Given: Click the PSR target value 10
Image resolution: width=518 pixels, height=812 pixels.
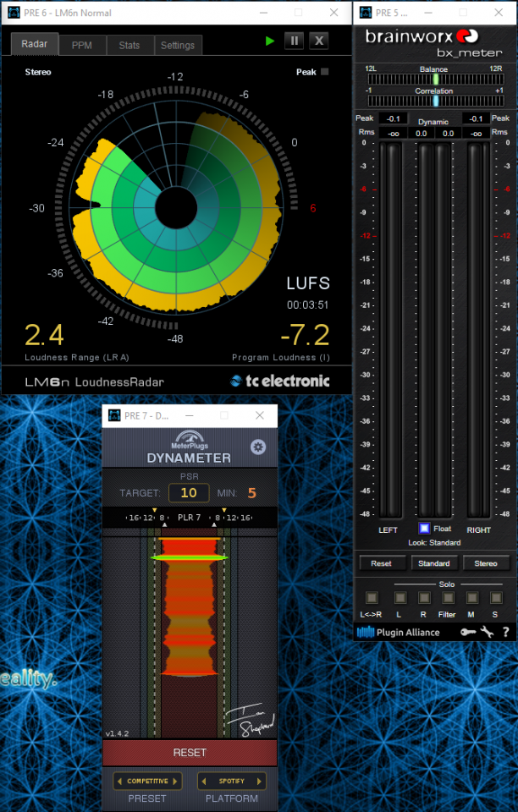Looking at the screenshot, I should (189, 493).
